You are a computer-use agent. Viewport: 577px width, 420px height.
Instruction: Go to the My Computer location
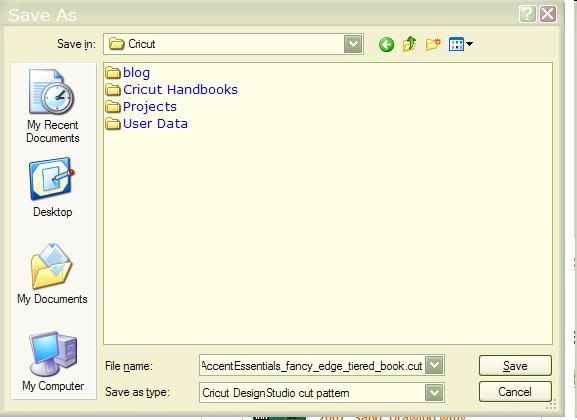53,361
